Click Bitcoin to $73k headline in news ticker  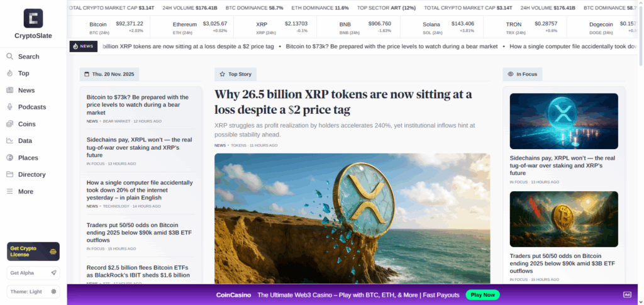click(392, 47)
